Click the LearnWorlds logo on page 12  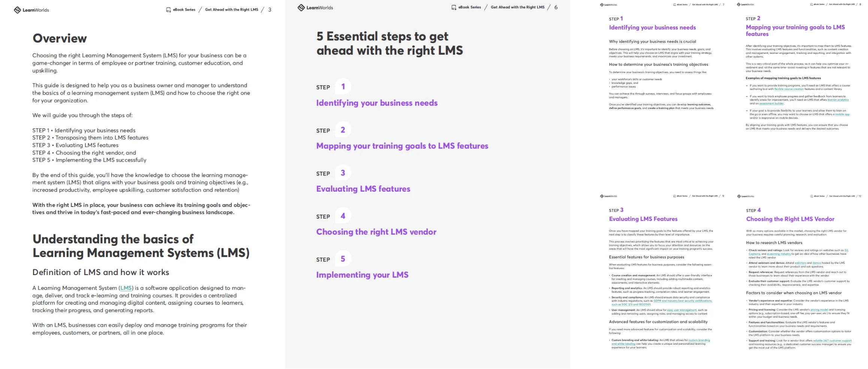(745, 196)
